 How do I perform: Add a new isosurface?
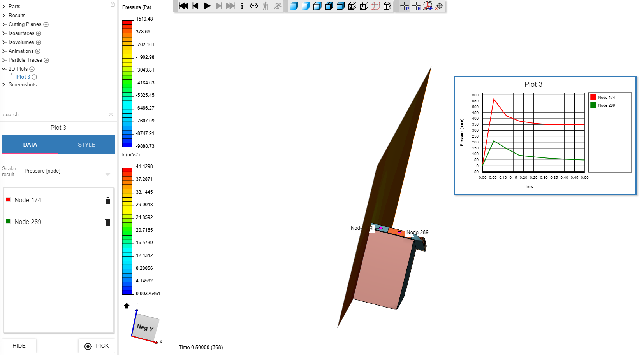click(39, 33)
